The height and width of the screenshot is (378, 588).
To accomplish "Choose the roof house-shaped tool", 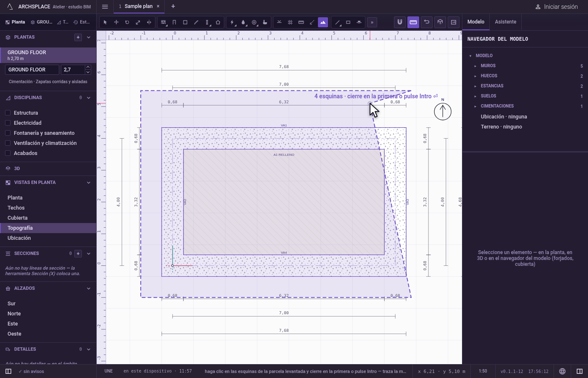I will click(x=218, y=22).
